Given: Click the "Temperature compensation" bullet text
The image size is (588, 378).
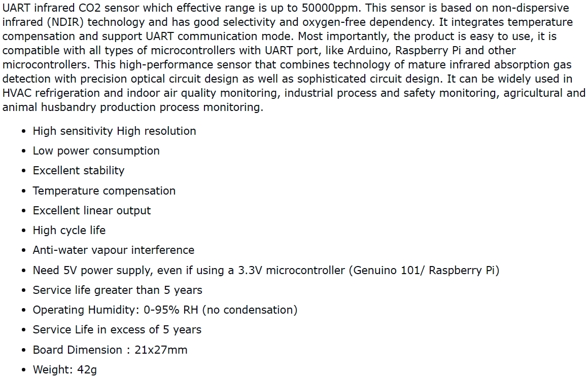Looking at the screenshot, I should [104, 191].
